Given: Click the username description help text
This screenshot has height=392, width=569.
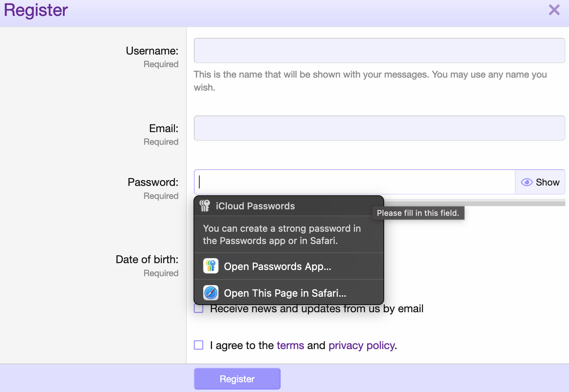Looking at the screenshot, I should (370, 81).
